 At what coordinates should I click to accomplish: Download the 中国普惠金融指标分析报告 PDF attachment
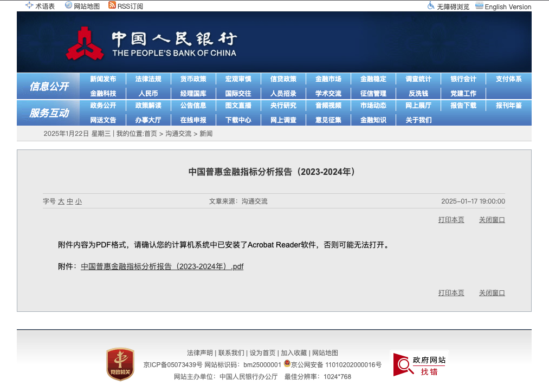pyautogui.click(x=162, y=266)
